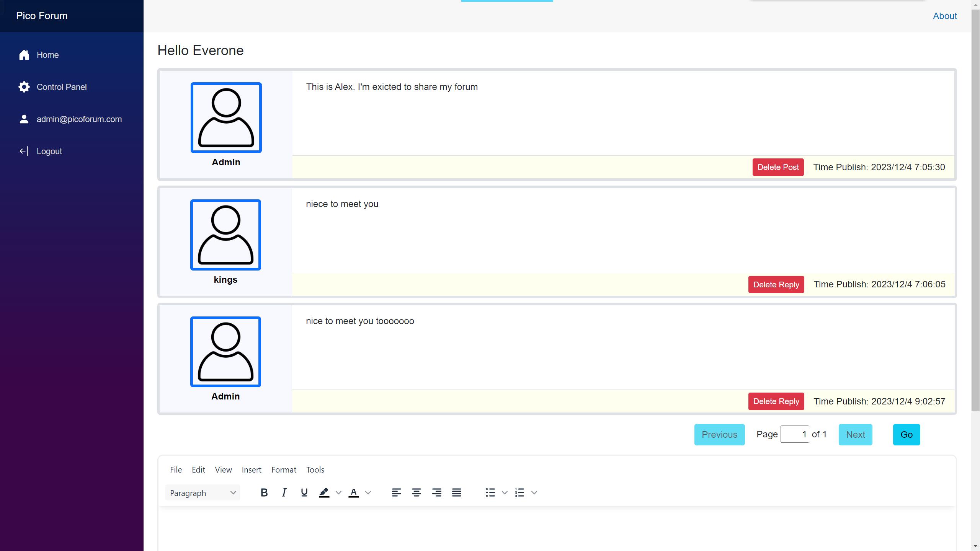Open the Insert menu in editor
Screen dimensions: 980x551
coord(252,469)
